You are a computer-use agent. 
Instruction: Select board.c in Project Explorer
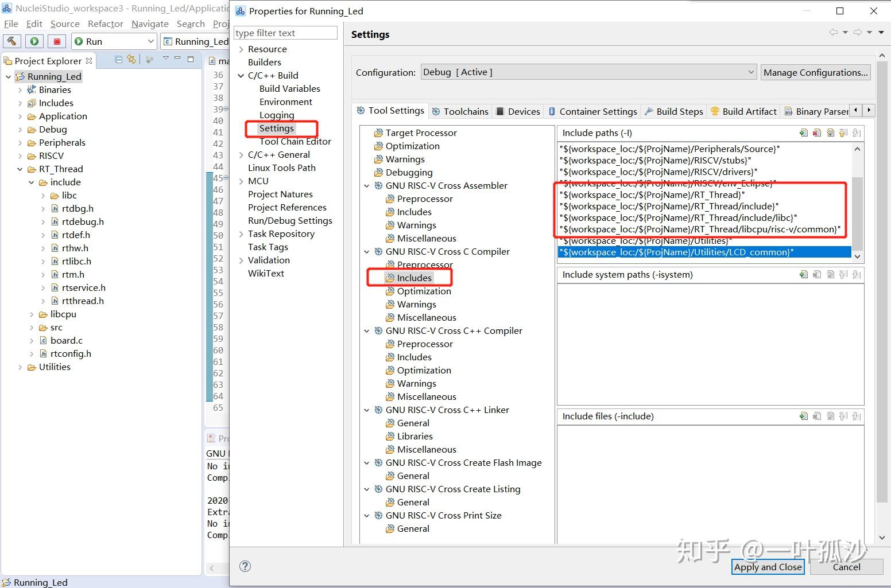pyautogui.click(x=67, y=340)
